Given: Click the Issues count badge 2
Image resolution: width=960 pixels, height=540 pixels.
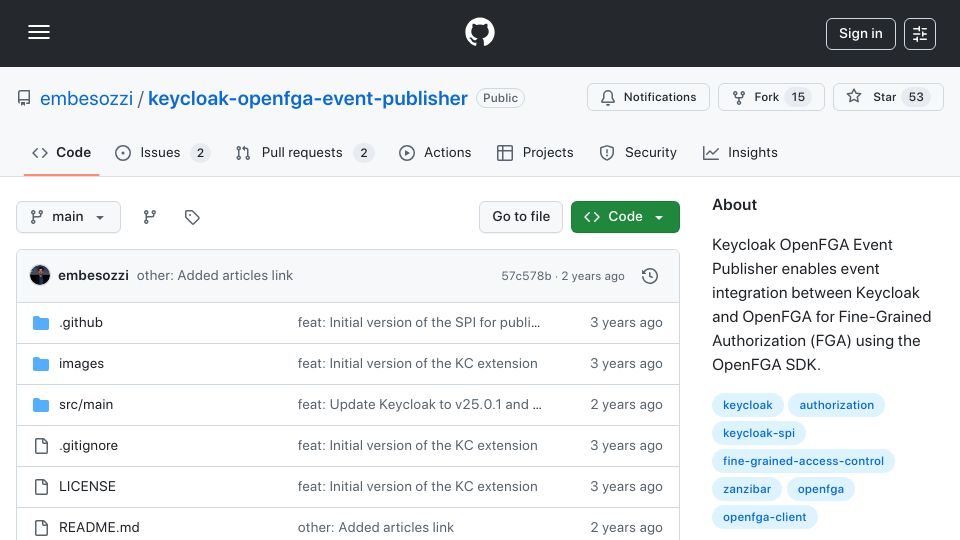Looking at the screenshot, I should [x=200, y=153].
